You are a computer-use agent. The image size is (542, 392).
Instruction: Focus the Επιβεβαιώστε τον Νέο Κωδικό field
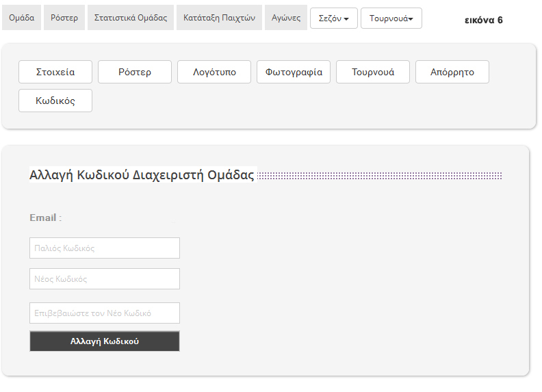(x=105, y=313)
